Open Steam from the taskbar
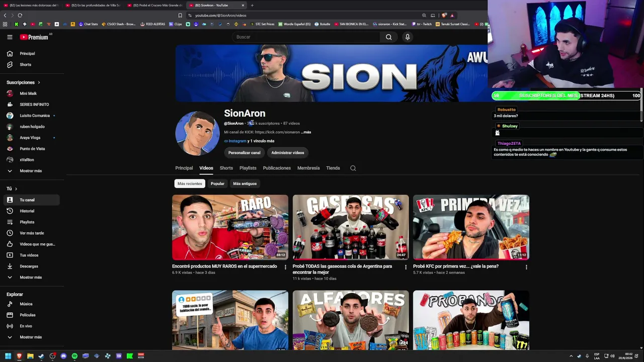 point(41,356)
